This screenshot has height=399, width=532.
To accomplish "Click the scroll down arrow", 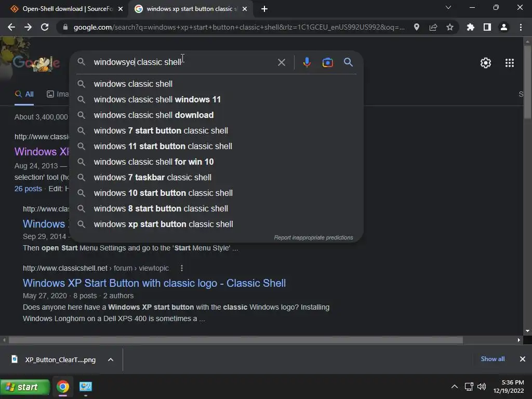I will pos(527,331).
